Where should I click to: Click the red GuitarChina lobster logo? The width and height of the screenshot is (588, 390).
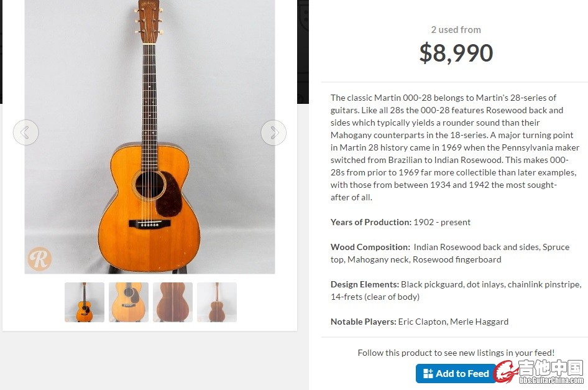pyautogui.click(x=506, y=372)
